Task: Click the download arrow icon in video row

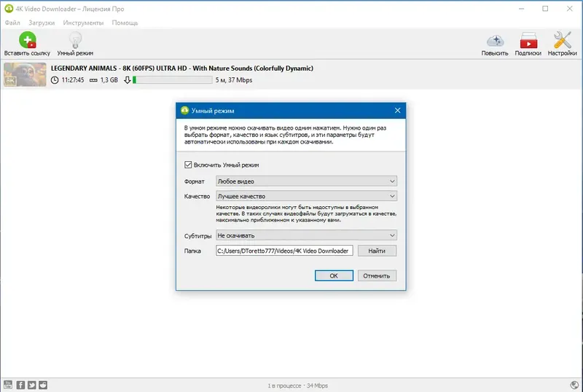Action: click(x=127, y=80)
